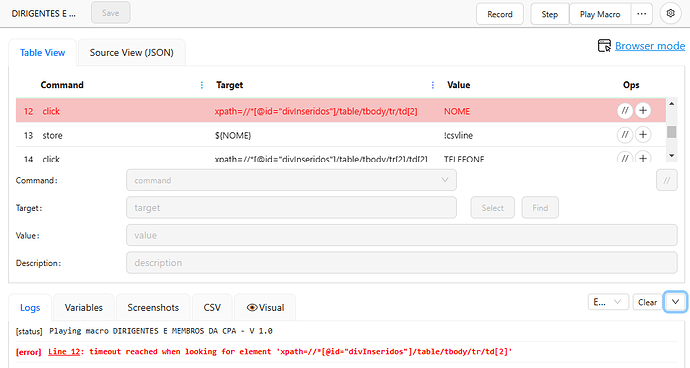Follow the Line 12 error link

pyautogui.click(x=64, y=351)
